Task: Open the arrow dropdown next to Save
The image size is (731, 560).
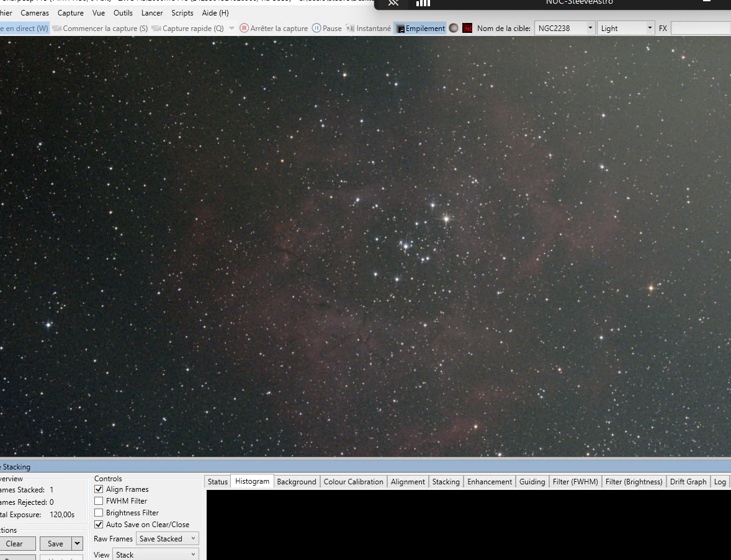Action: click(77, 544)
